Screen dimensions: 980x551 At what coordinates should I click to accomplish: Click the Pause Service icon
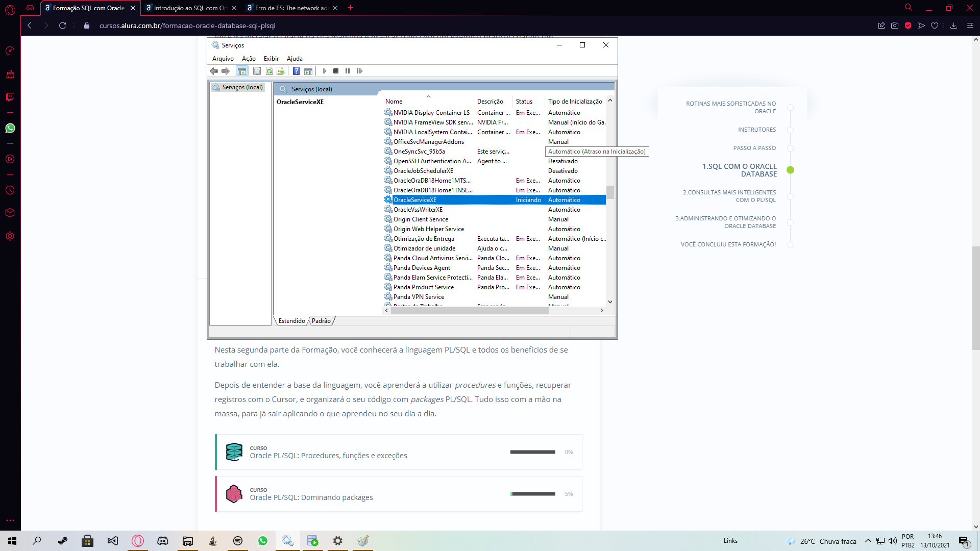pyautogui.click(x=348, y=71)
